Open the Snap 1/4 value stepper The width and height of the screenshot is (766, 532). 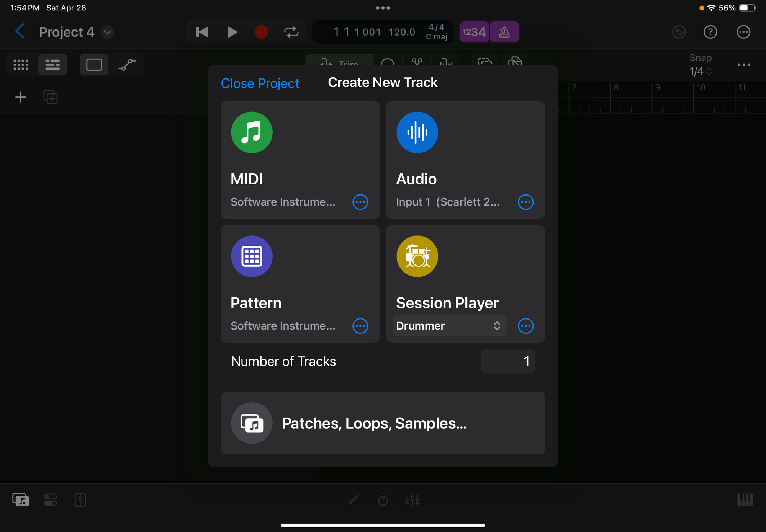701,71
